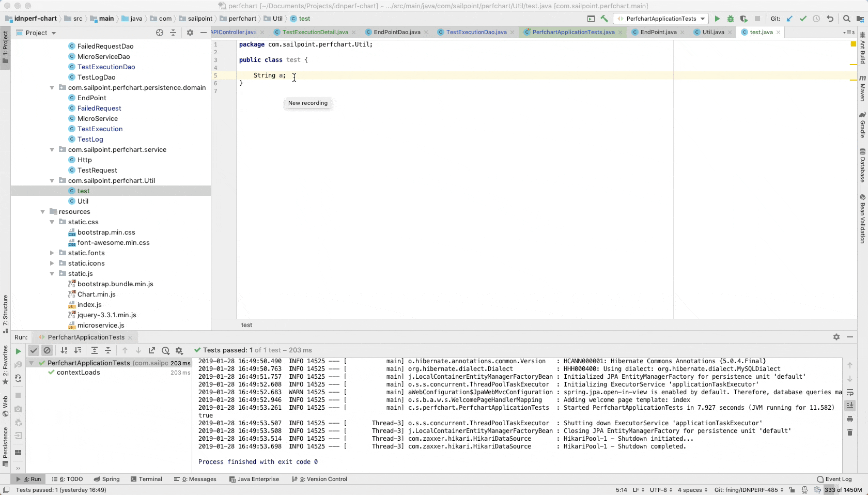
Task: Toggle sort tests by duration
Action: point(78,350)
